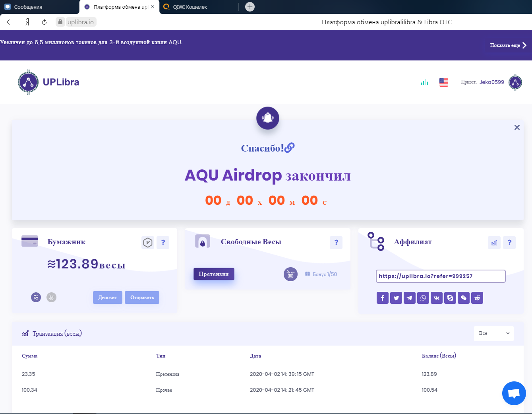Open the live chat bubble
532x414 pixels.
tap(514, 393)
